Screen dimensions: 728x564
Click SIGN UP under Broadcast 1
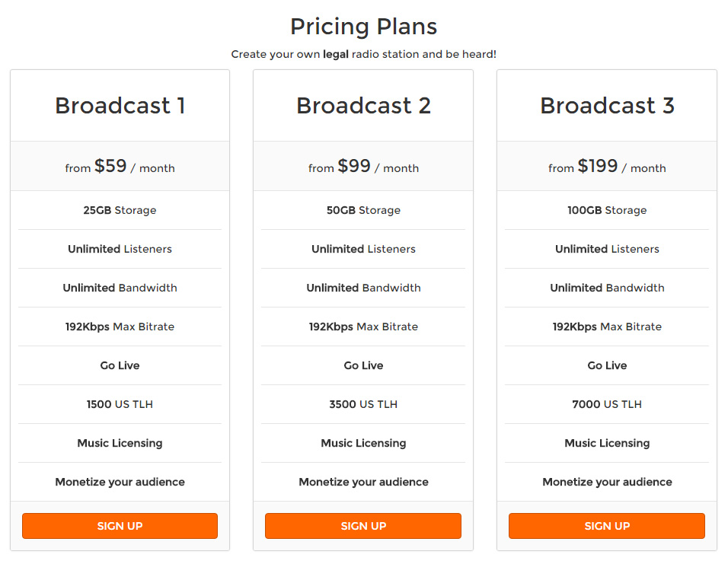[120, 526]
